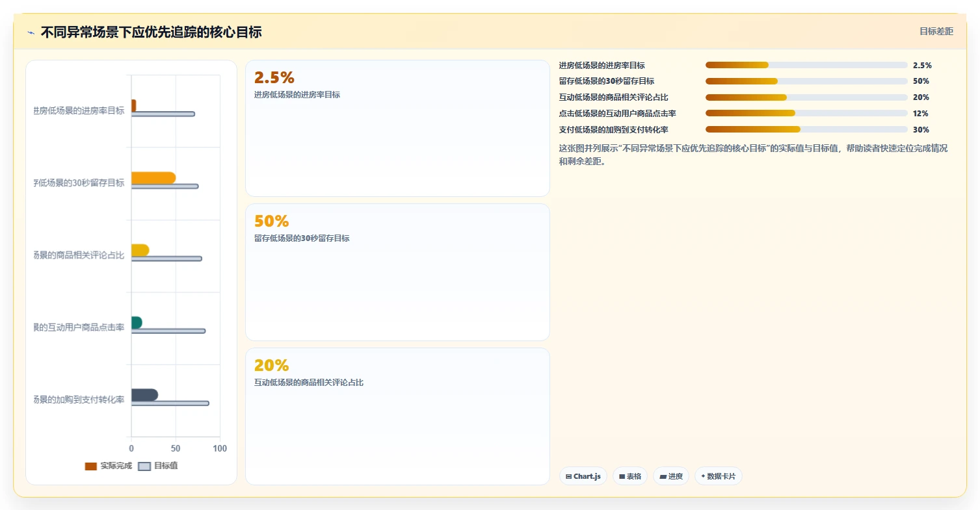Click the teal 互动用户商品点击率 actual bar

137,322
